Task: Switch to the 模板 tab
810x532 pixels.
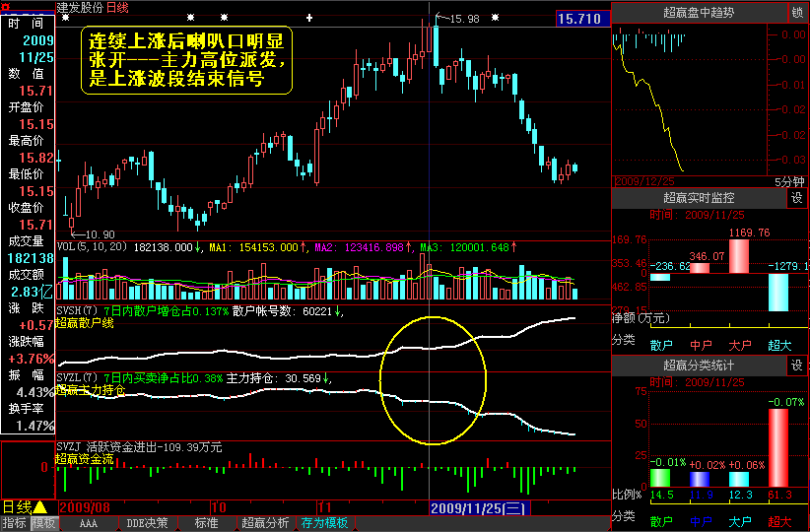Action: click(44, 523)
